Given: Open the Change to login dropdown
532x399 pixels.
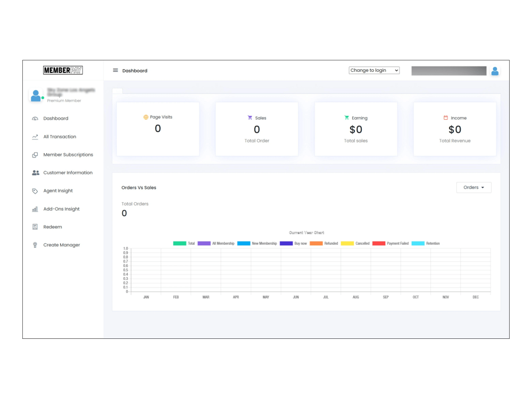Looking at the screenshot, I should [x=374, y=70].
